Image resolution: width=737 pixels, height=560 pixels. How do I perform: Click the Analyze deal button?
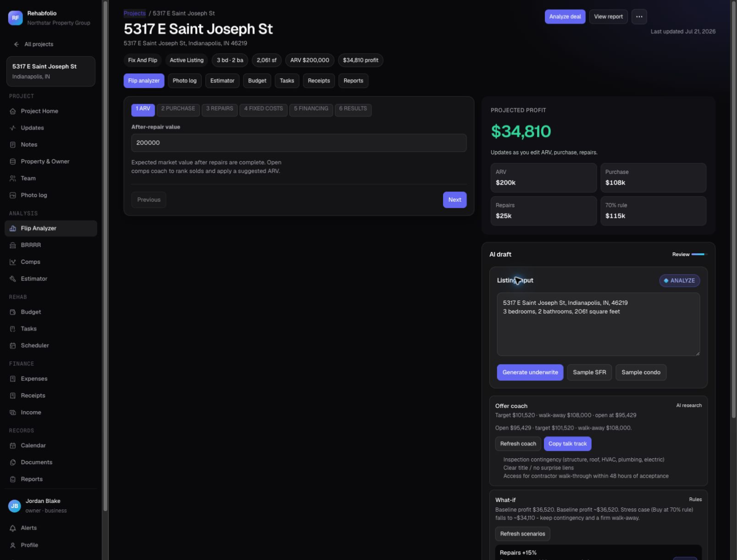565,17
